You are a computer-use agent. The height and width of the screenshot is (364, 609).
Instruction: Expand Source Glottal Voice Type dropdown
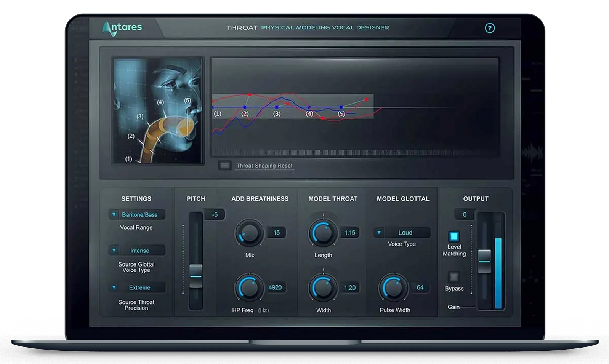[x=137, y=251]
